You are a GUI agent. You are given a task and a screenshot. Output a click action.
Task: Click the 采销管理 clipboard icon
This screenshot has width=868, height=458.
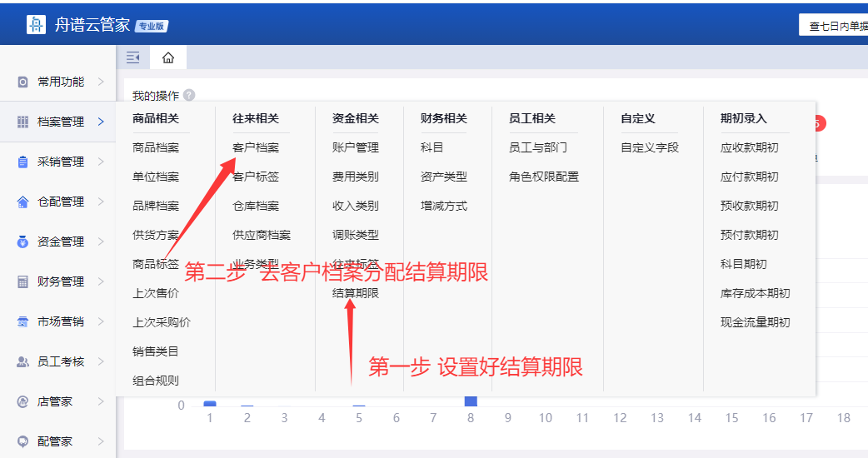click(22, 162)
